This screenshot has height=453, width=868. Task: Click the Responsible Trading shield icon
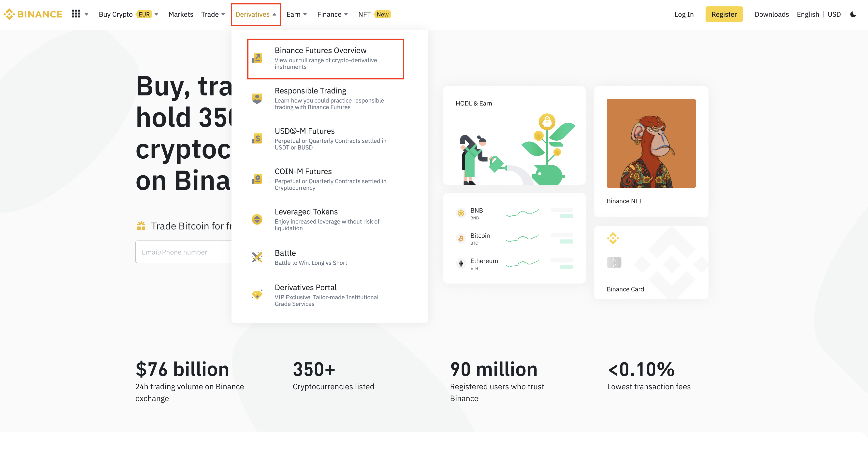(x=257, y=98)
